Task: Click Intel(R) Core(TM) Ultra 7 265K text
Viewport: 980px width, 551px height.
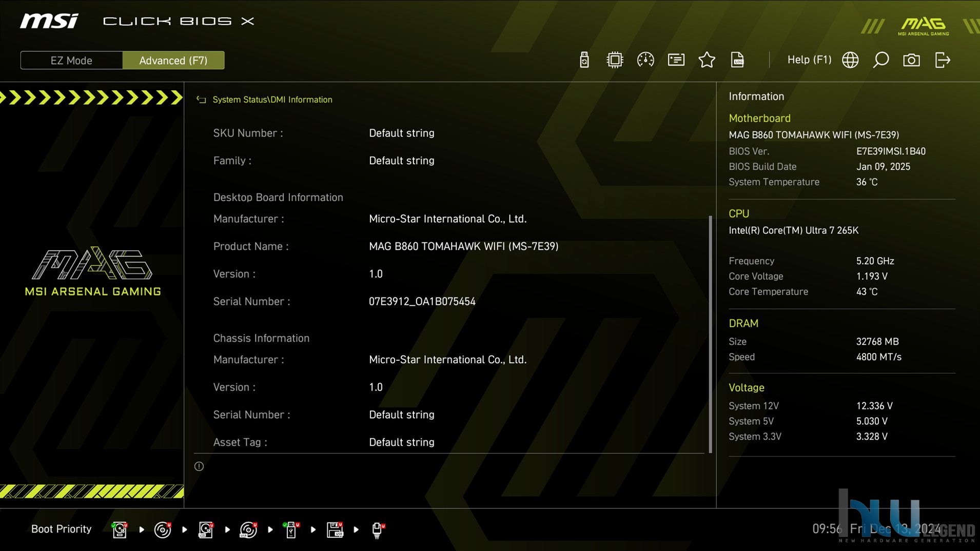Action: click(793, 230)
